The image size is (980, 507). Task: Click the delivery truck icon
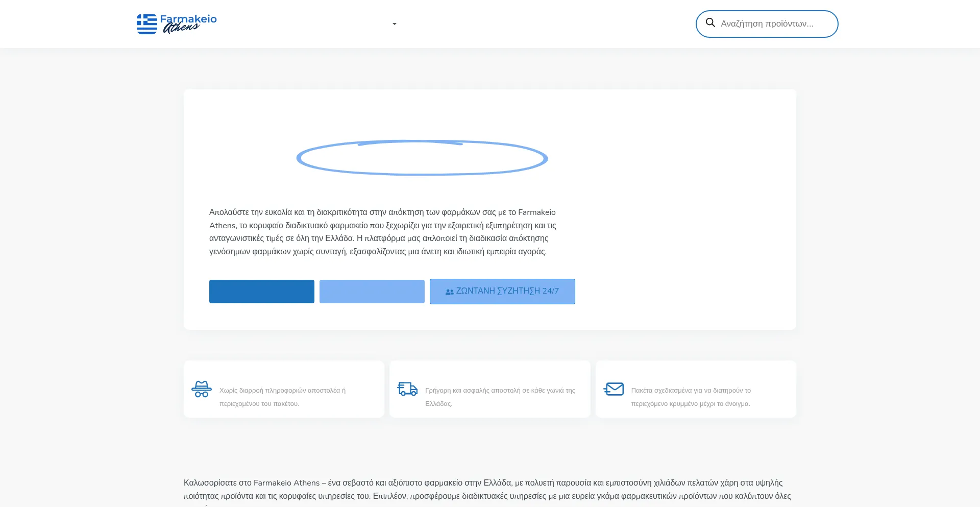407,389
